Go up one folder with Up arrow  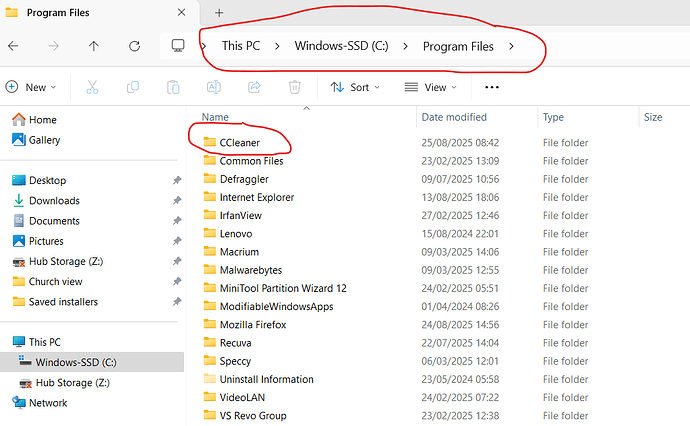tap(93, 46)
